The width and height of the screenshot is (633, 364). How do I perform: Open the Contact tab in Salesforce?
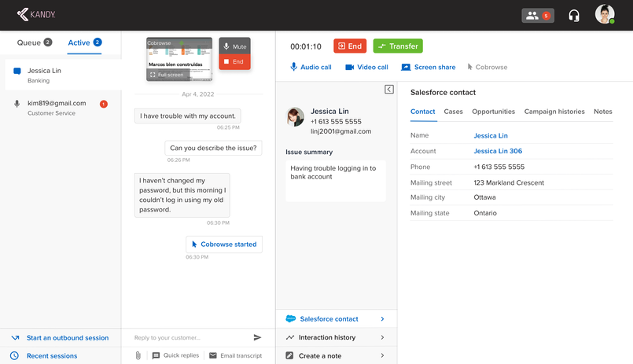pyautogui.click(x=423, y=112)
